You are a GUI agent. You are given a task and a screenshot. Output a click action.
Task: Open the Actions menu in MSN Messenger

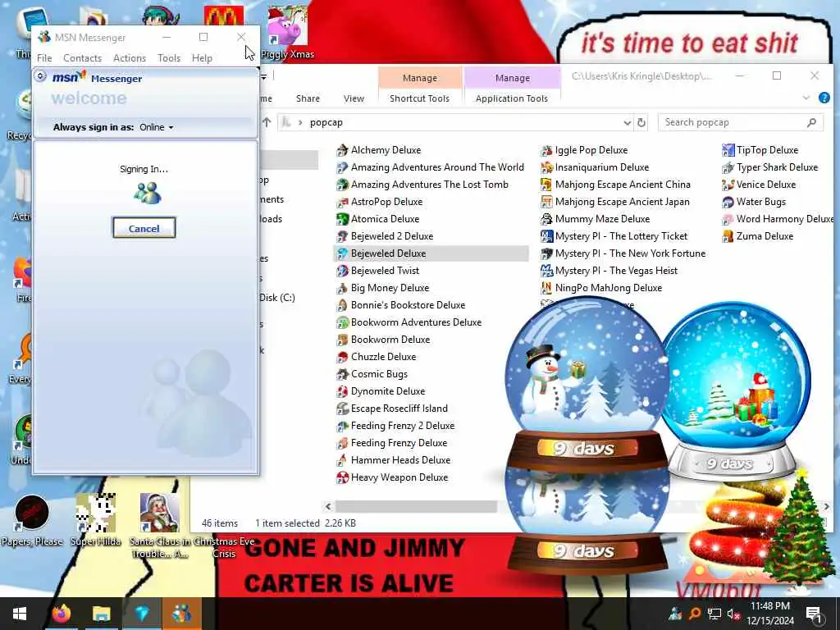coord(130,58)
